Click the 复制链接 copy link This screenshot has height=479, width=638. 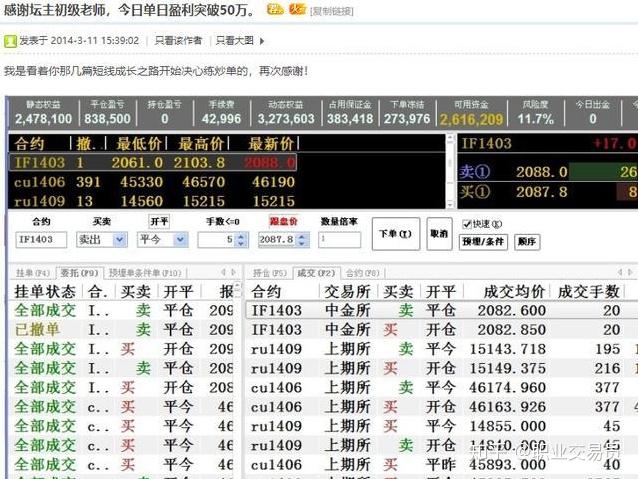tap(332, 11)
